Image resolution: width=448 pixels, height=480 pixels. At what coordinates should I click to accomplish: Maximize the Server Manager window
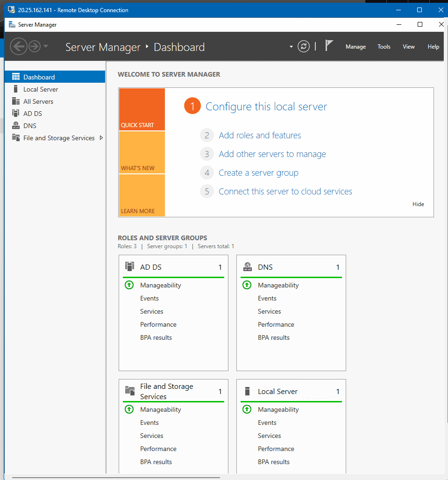(x=420, y=24)
